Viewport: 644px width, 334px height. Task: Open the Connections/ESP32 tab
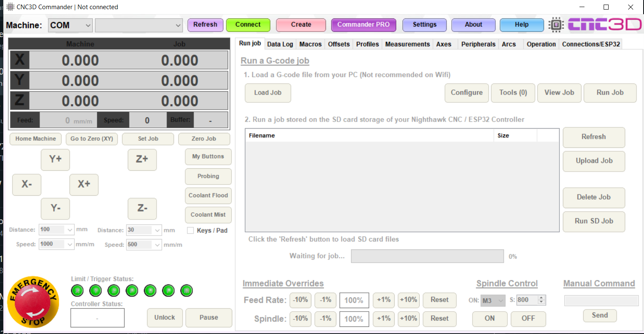click(x=591, y=44)
